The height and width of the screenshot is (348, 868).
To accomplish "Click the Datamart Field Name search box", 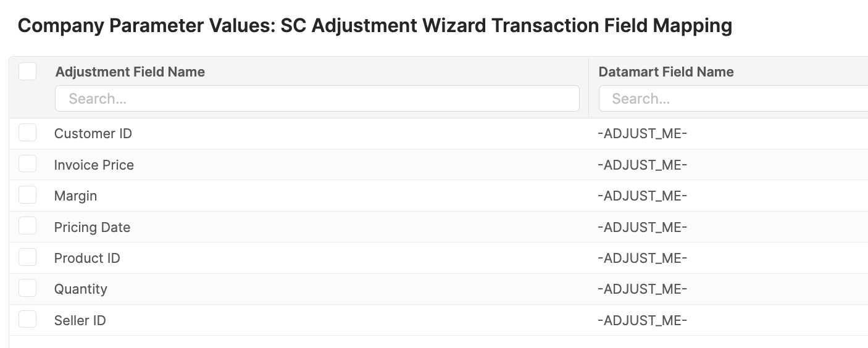I will click(733, 99).
